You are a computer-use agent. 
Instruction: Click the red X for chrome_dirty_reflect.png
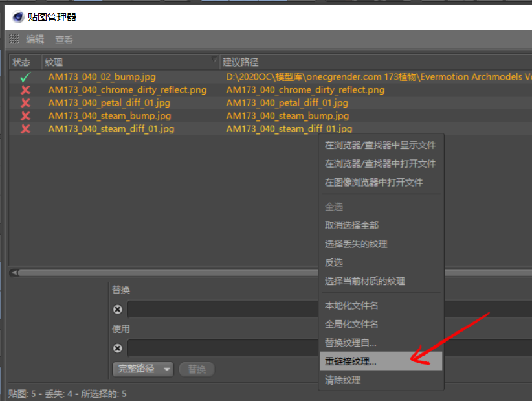[x=25, y=90]
